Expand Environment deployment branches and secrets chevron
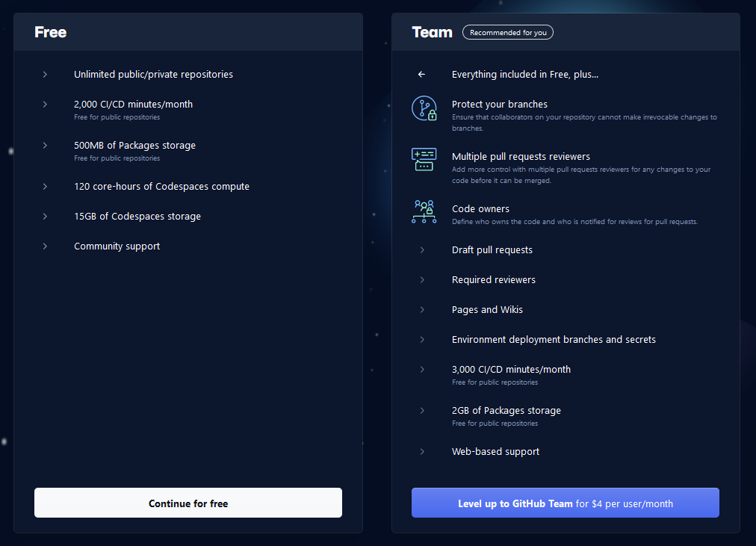The image size is (756, 546). pyautogui.click(x=422, y=340)
